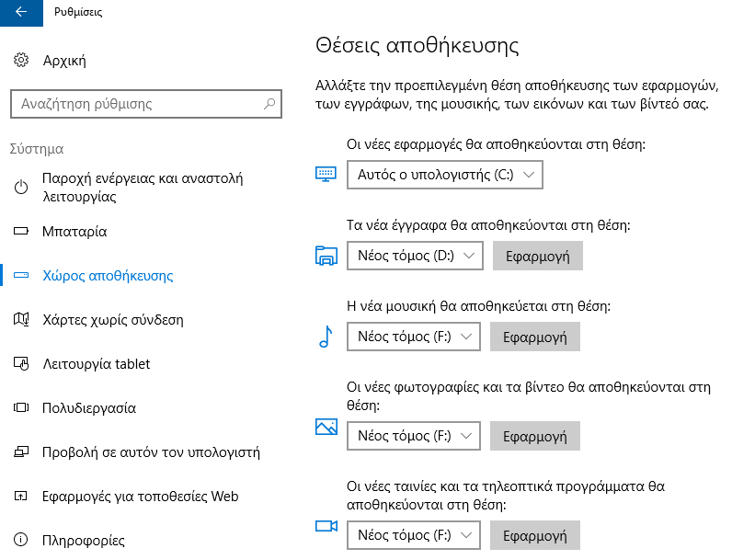Open the new music drive dropdown

coord(413,337)
